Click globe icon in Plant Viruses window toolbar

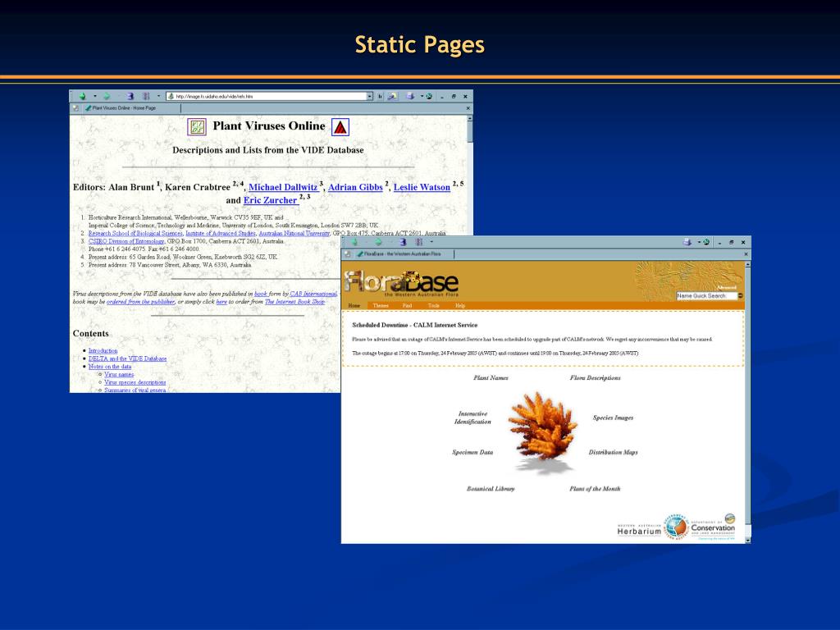point(429,97)
